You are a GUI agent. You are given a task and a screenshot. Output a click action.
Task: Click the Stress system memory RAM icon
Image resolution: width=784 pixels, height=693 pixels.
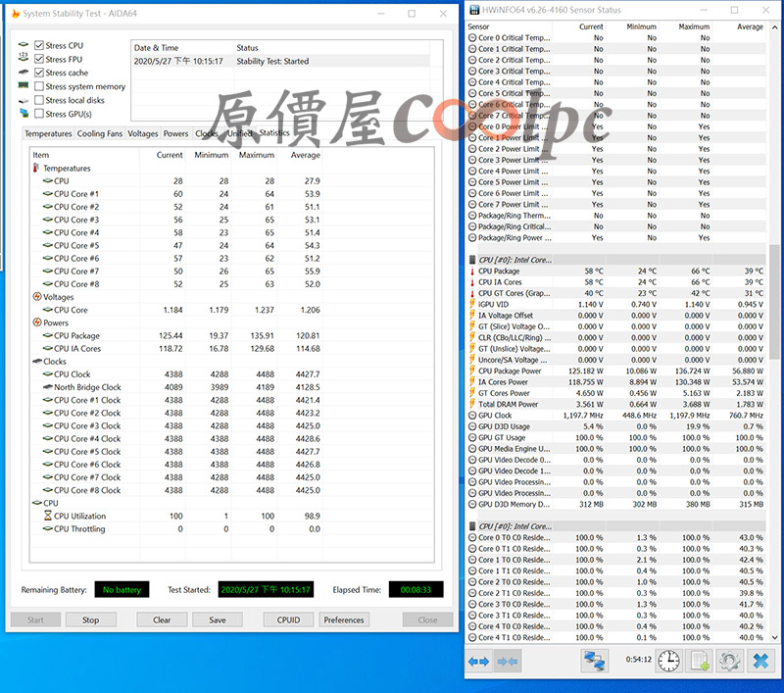click(x=23, y=85)
